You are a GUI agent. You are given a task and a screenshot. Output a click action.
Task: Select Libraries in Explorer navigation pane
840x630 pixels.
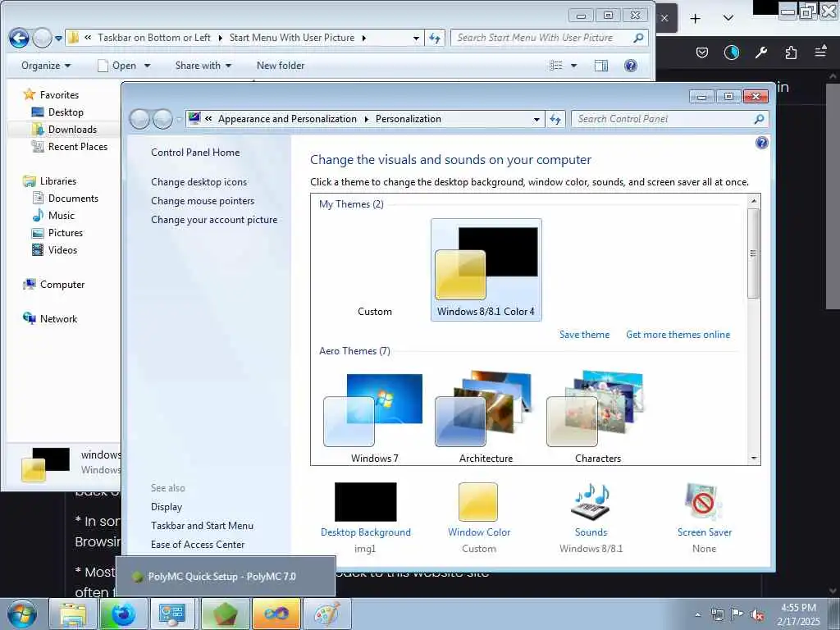(50, 181)
